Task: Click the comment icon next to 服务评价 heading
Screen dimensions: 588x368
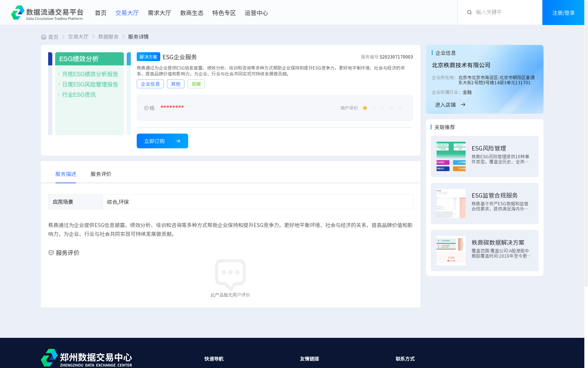Action: tap(51, 253)
